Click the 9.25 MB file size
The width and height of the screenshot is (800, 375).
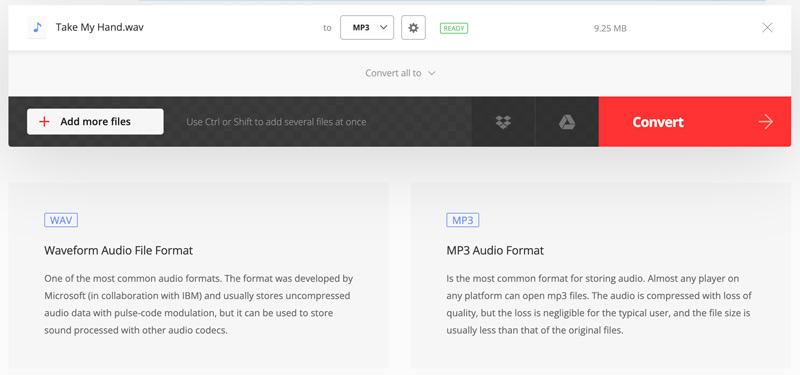pyautogui.click(x=610, y=29)
